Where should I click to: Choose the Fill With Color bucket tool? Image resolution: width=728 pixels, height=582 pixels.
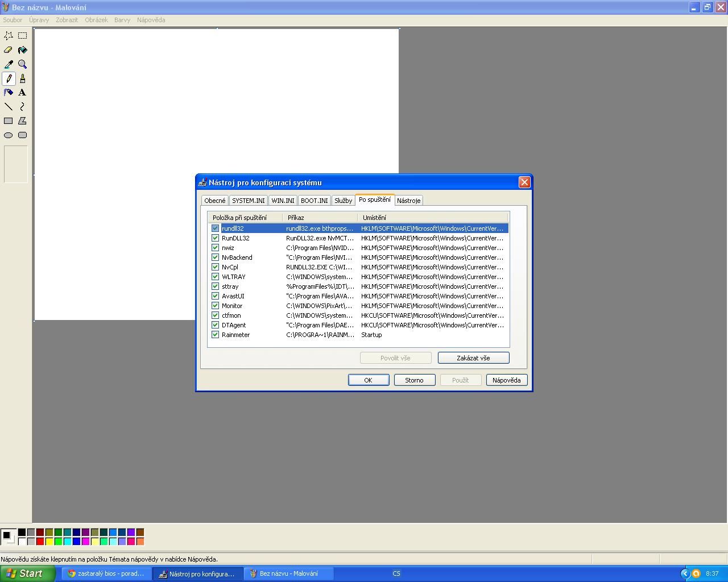click(23, 50)
